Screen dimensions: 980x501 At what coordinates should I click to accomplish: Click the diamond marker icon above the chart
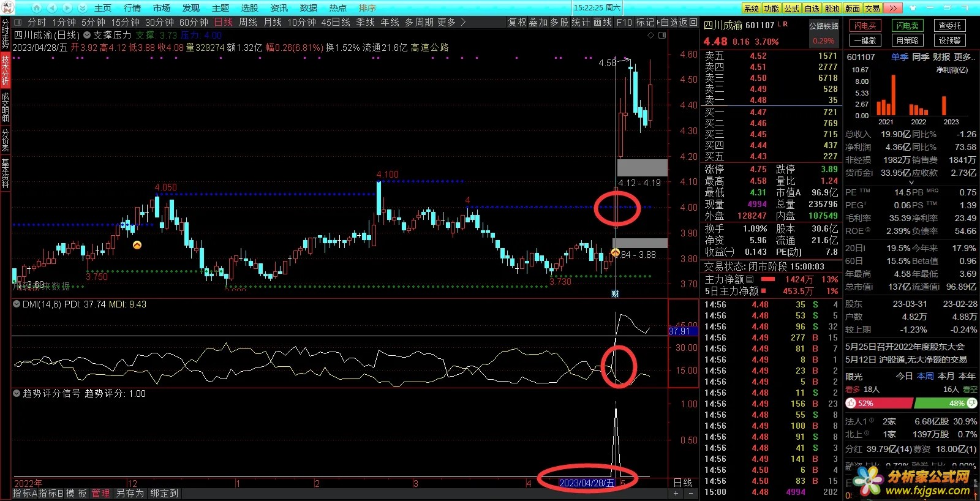650,36
